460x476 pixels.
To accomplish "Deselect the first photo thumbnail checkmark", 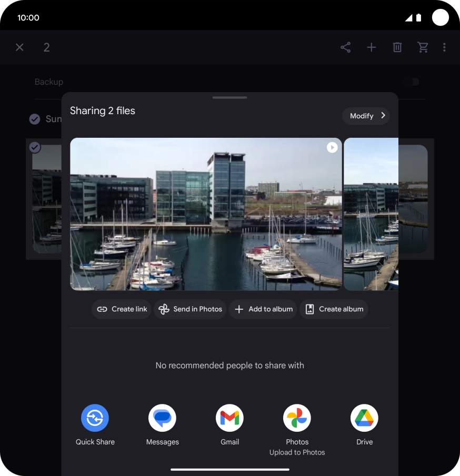I will point(35,147).
